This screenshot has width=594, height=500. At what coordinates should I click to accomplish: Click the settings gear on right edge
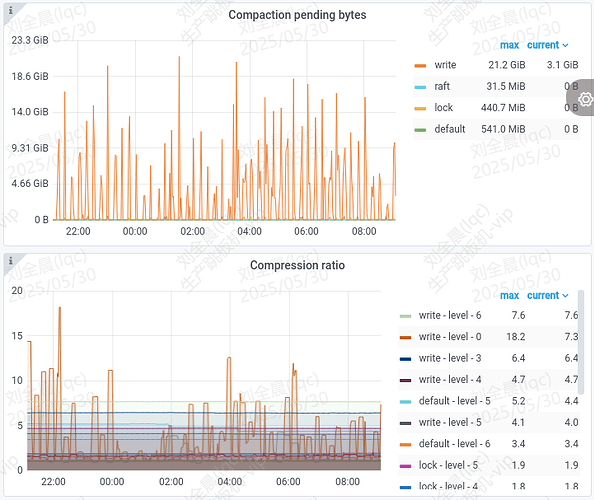(585, 99)
